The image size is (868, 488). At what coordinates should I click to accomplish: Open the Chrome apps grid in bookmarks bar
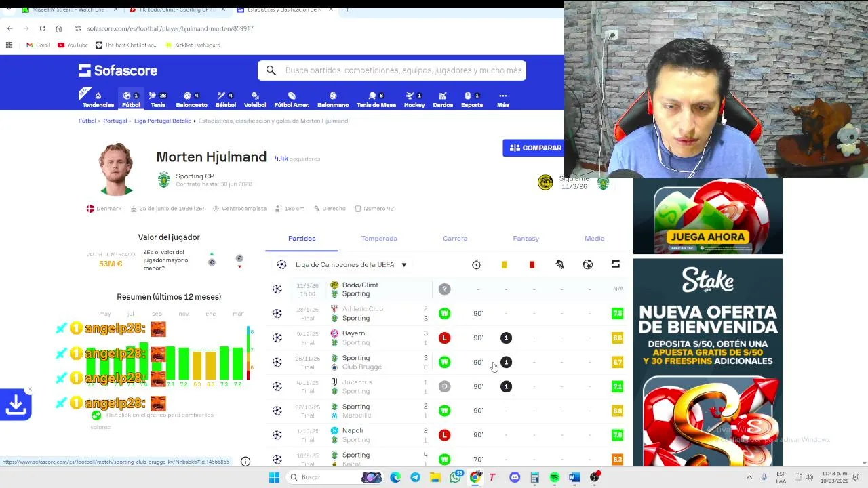tap(9, 45)
